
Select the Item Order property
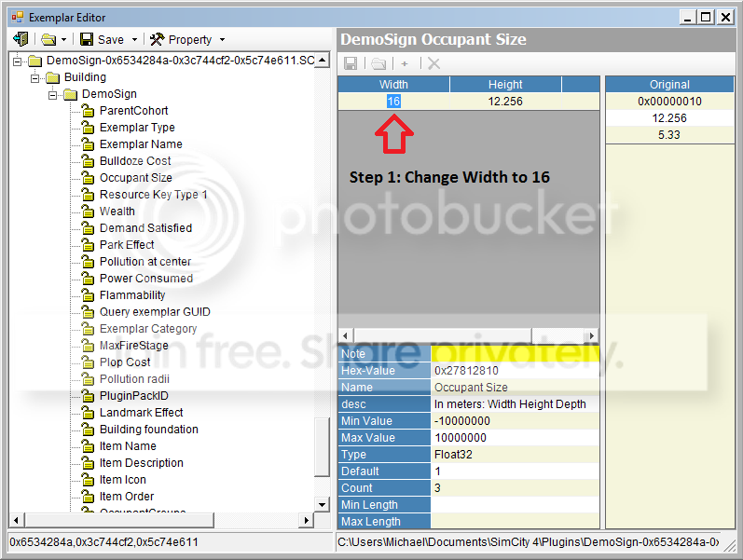(127, 497)
